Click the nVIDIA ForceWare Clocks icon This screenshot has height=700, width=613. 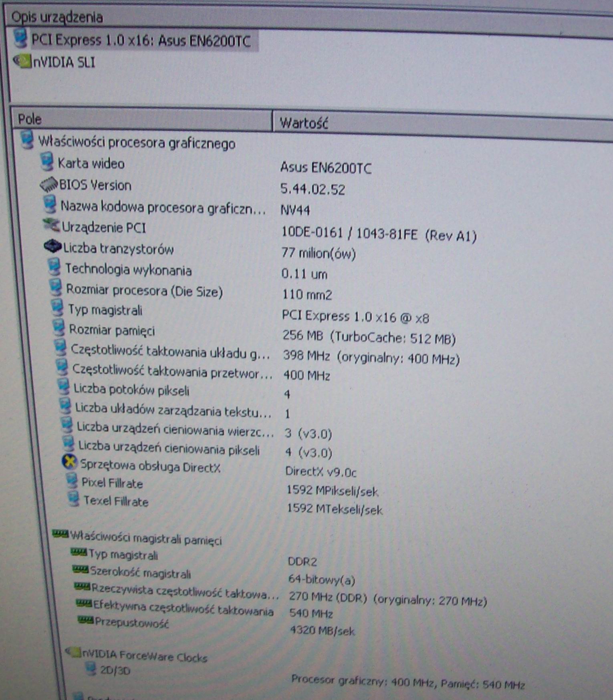point(73,652)
